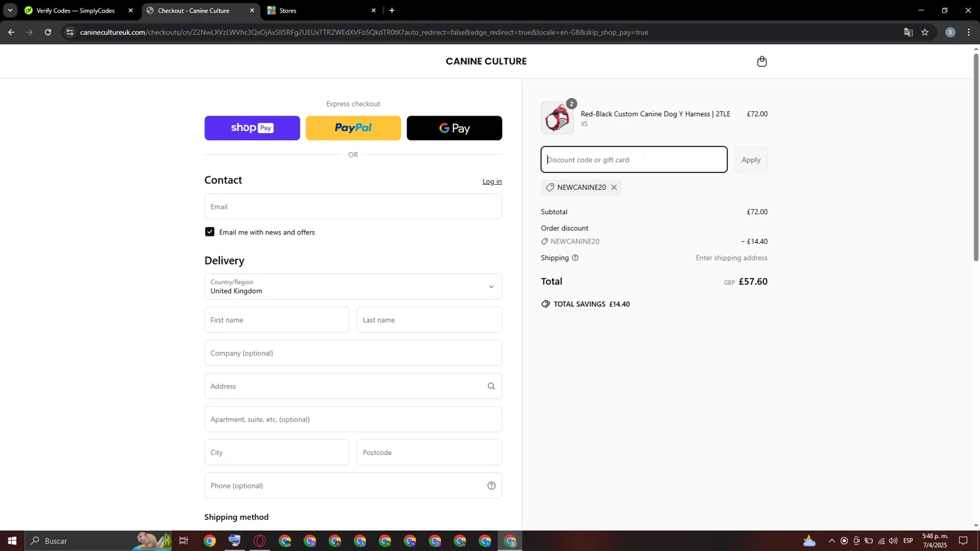This screenshot has width=980, height=551.
Task: Click the ESP language indicator
Action: tap(908, 541)
